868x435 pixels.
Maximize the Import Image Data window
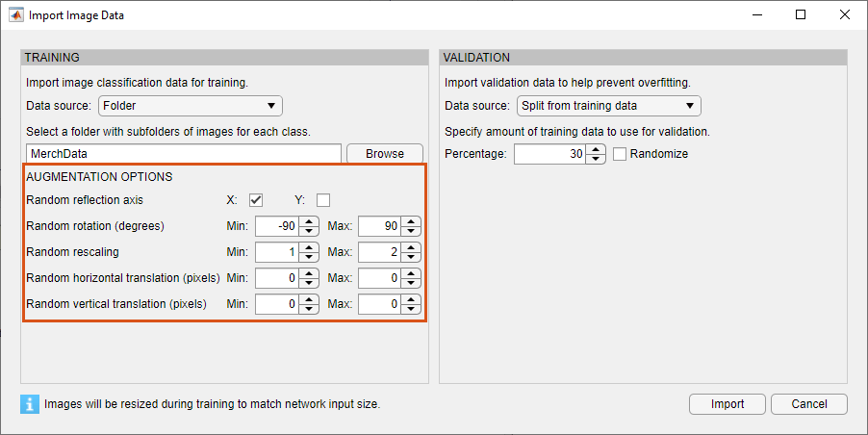(x=801, y=15)
